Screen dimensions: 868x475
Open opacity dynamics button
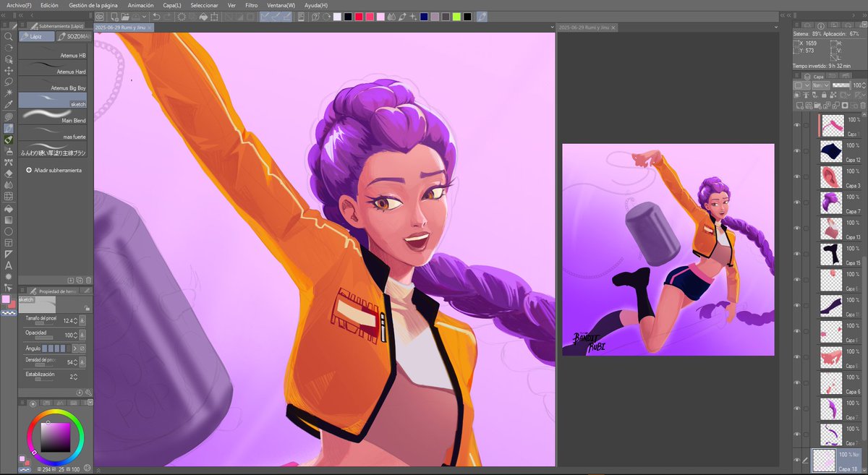click(82, 335)
